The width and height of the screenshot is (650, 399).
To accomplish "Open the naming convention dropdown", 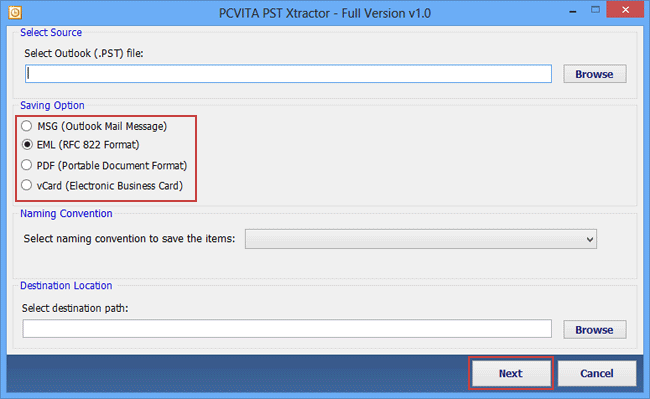I will (x=421, y=239).
